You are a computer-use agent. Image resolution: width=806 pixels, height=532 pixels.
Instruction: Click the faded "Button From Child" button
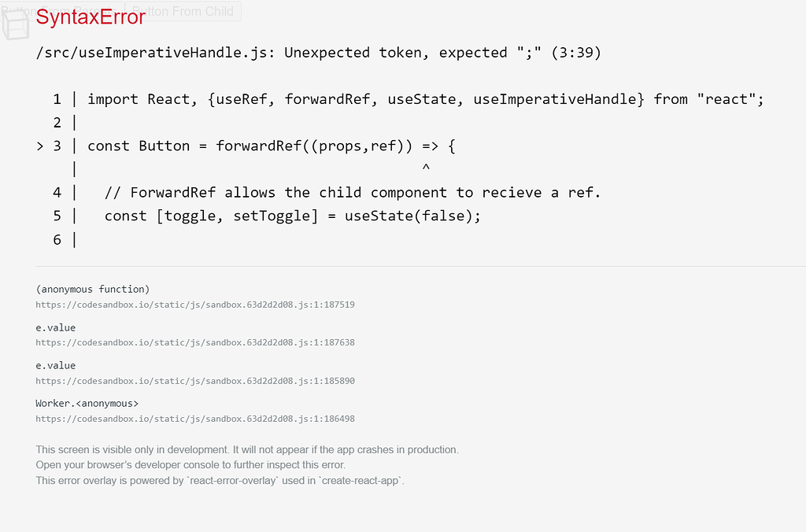click(x=183, y=11)
